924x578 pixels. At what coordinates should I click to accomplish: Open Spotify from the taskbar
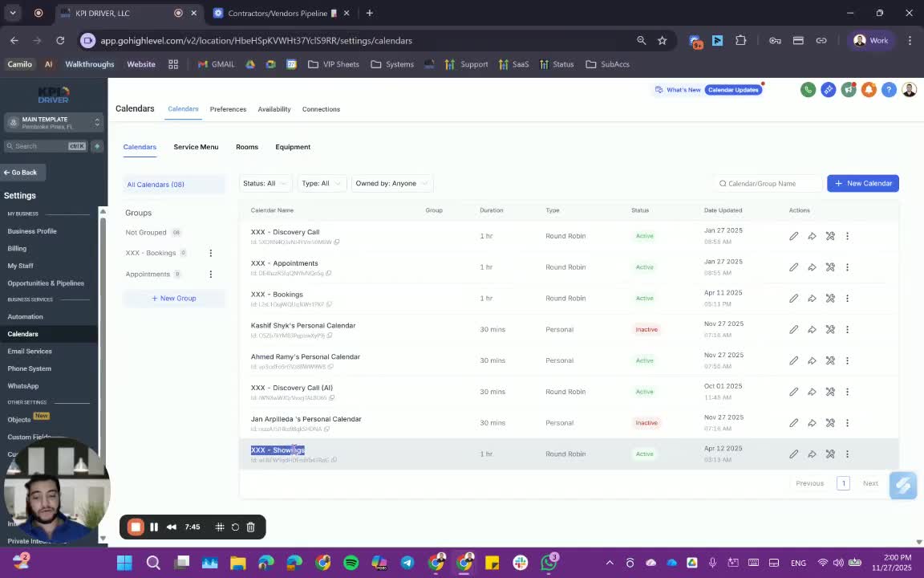tap(351, 563)
